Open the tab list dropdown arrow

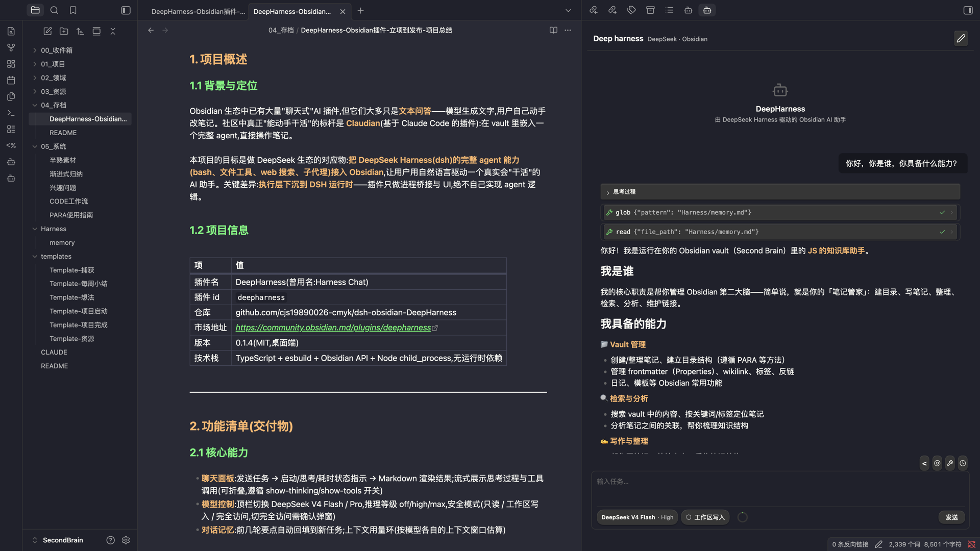click(568, 11)
